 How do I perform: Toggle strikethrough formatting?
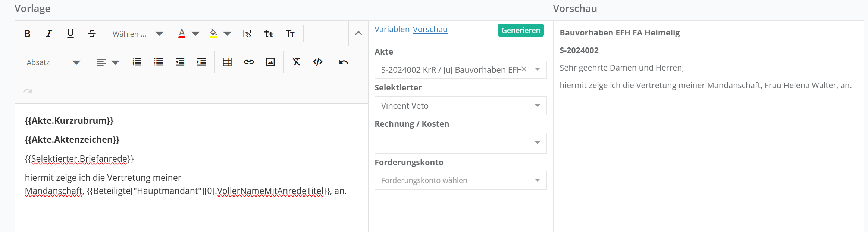[92, 34]
